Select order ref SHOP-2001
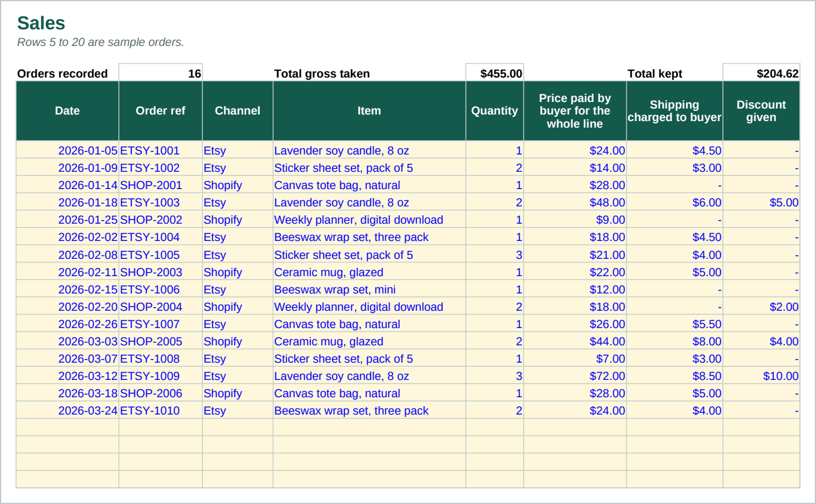The height and width of the screenshot is (504, 816). click(x=161, y=185)
